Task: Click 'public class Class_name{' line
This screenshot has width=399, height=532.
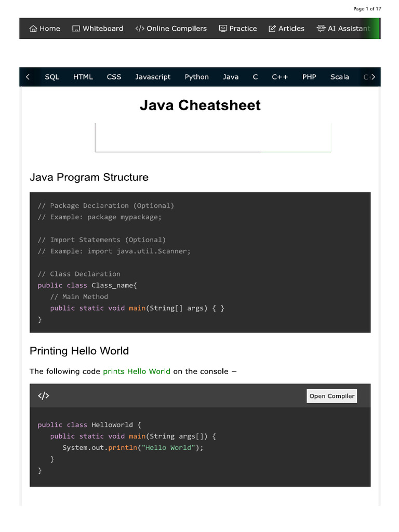Action: coord(87,285)
